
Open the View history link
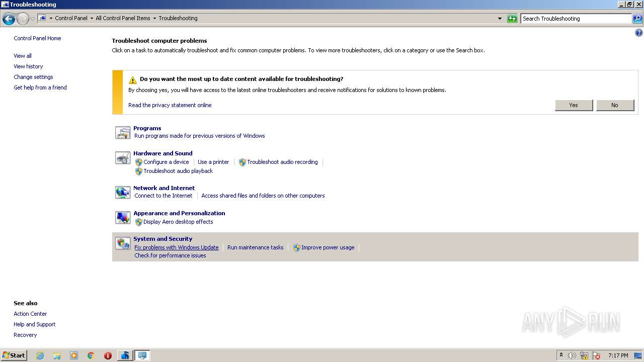tap(28, 66)
